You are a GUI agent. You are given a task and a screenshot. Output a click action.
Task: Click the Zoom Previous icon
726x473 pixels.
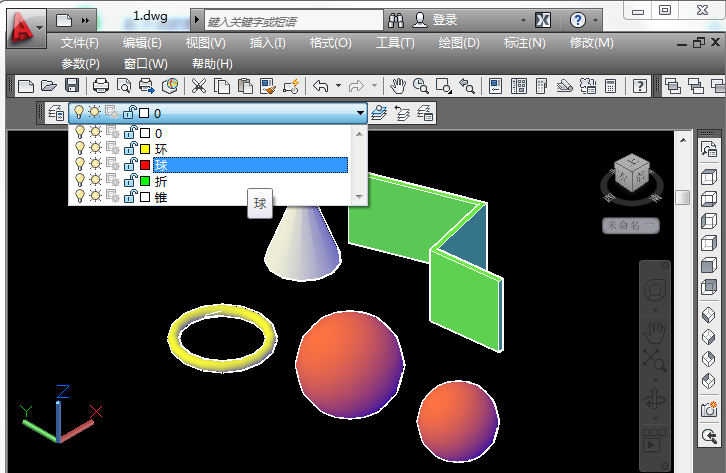[467, 86]
